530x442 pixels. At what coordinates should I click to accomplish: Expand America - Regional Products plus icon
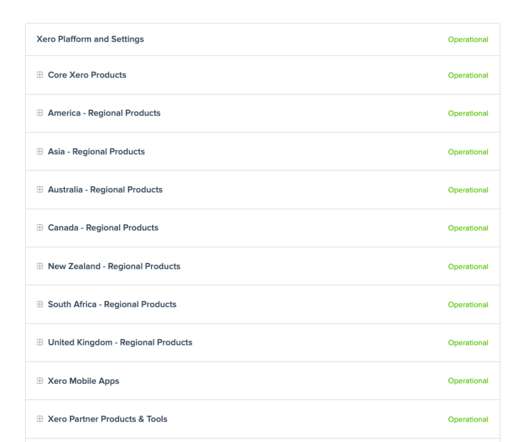(x=40, y=113)
